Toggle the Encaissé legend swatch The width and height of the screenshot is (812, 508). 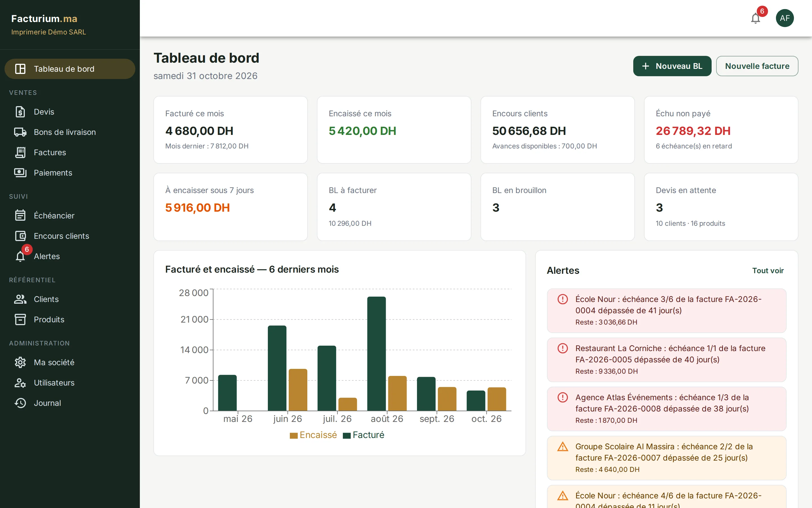click(294, 435)
